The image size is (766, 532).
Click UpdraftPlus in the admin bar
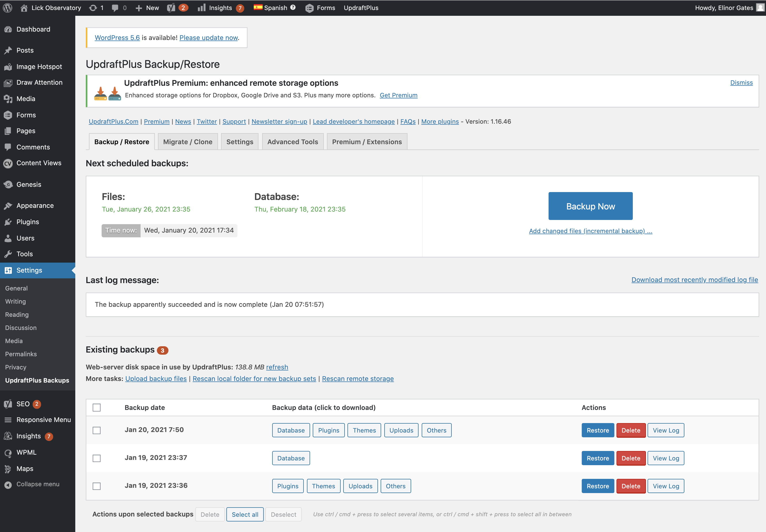coord(361,8)
